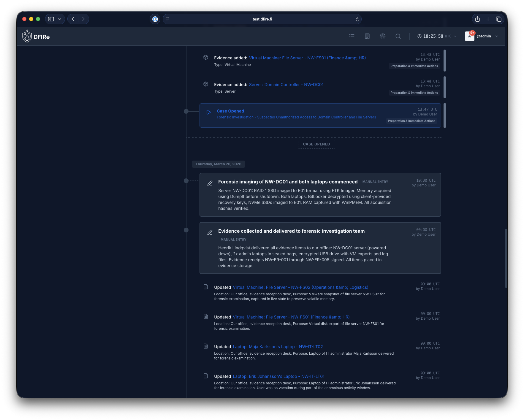The image size is (524, 420).
Task: Click the 'Type: Virtual Machine' text
Action: [x=232, y=65]
